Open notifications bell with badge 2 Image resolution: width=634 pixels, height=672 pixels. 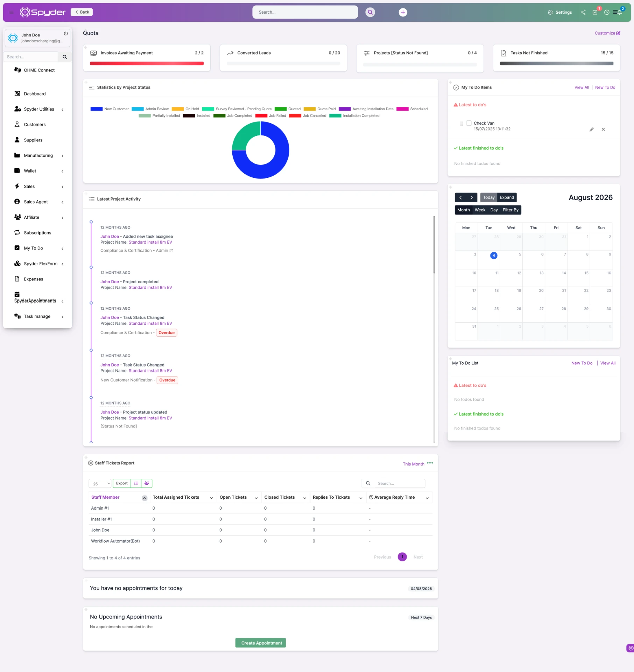619,12
